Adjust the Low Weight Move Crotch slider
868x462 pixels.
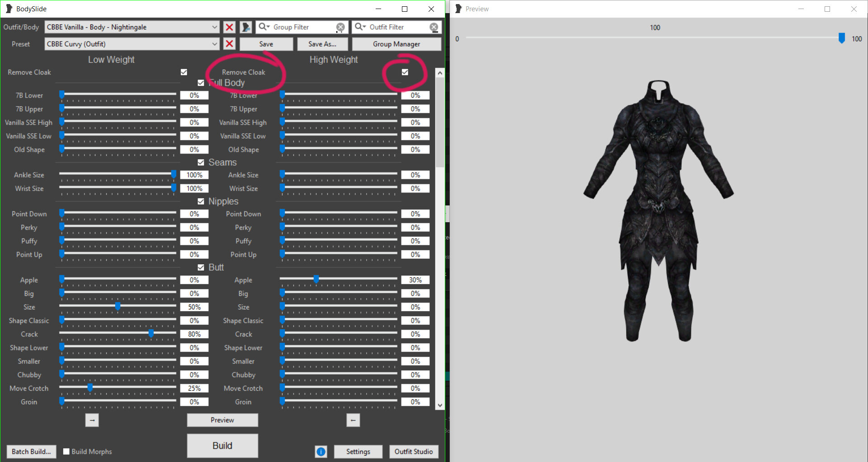pyautogui.click(x=118, y=388)
